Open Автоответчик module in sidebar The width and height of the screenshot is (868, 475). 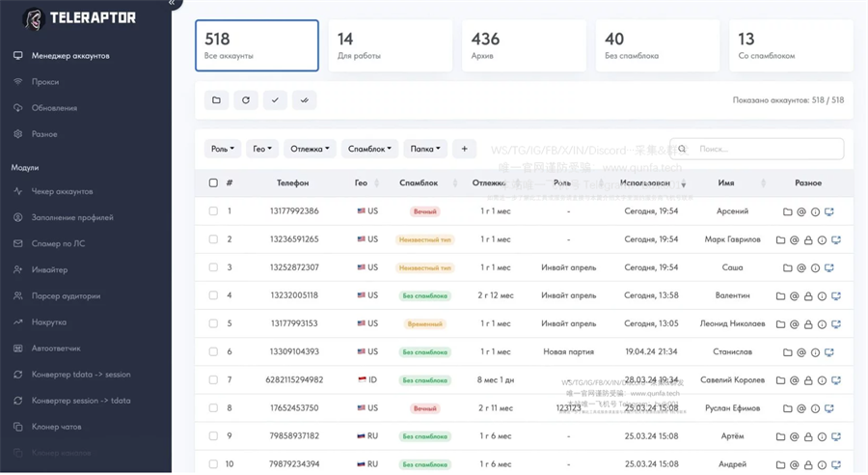tap(56, 349)
